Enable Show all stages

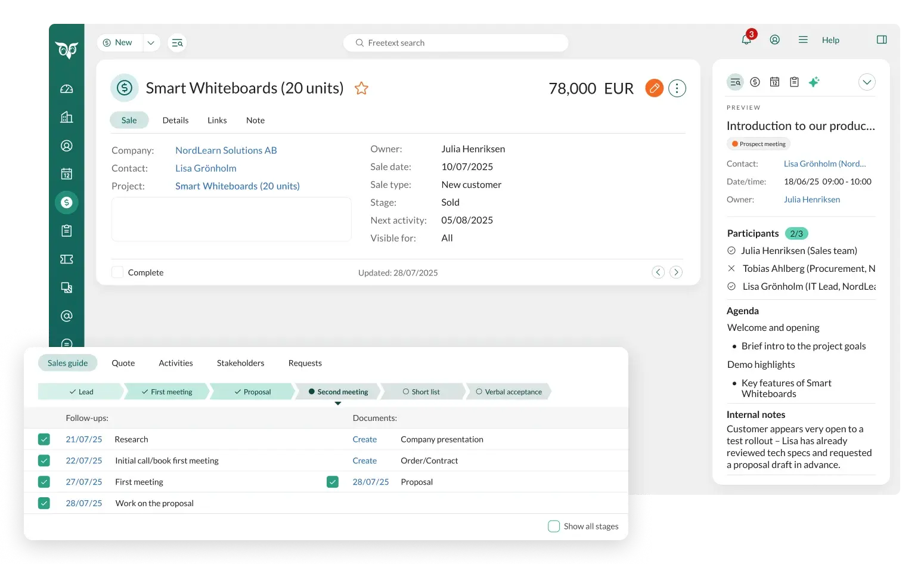click(x=554, y=526)
